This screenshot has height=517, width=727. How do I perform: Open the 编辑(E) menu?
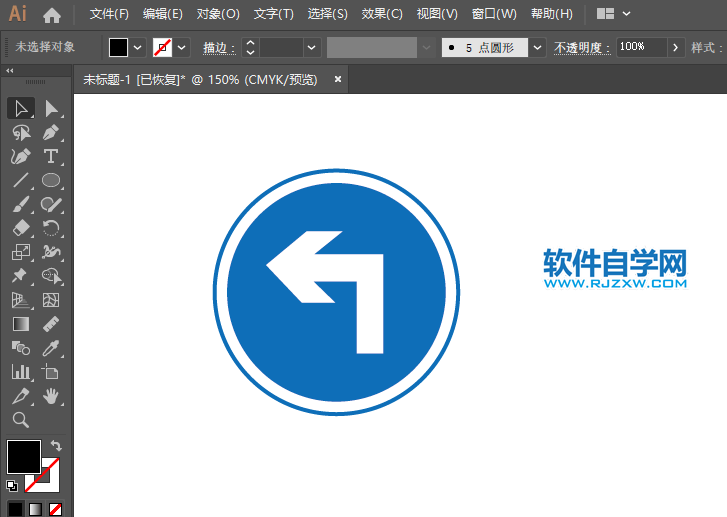[x=163, y=14]
